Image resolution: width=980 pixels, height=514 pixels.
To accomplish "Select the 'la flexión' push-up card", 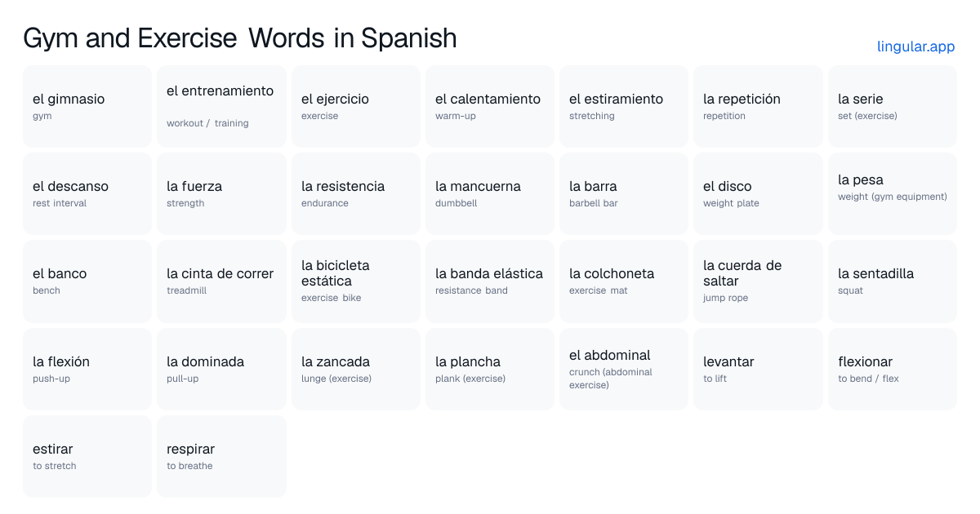I will 87,369.
